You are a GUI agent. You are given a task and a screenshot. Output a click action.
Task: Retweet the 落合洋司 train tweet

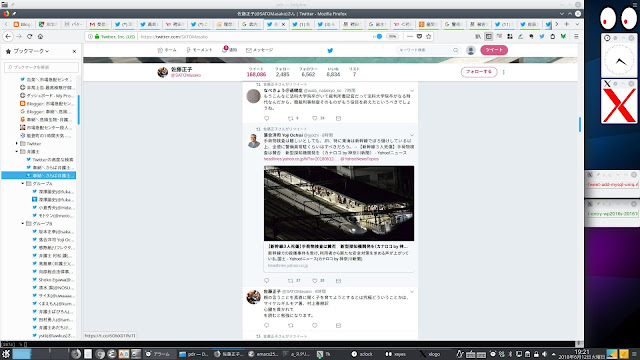click(291, 281)
